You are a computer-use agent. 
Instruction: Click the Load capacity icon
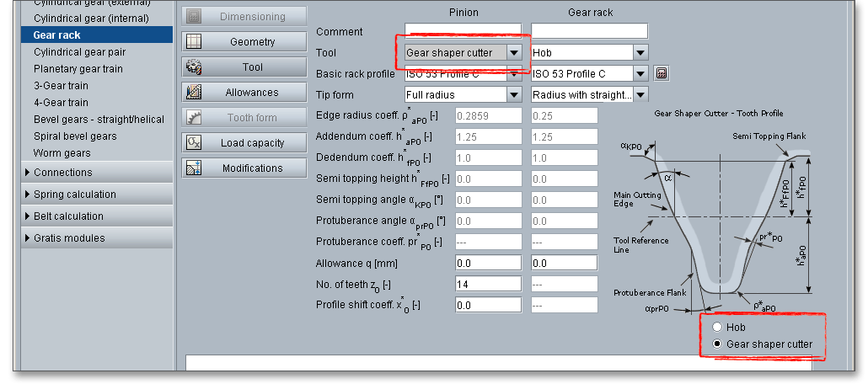[x=194, y=142]
